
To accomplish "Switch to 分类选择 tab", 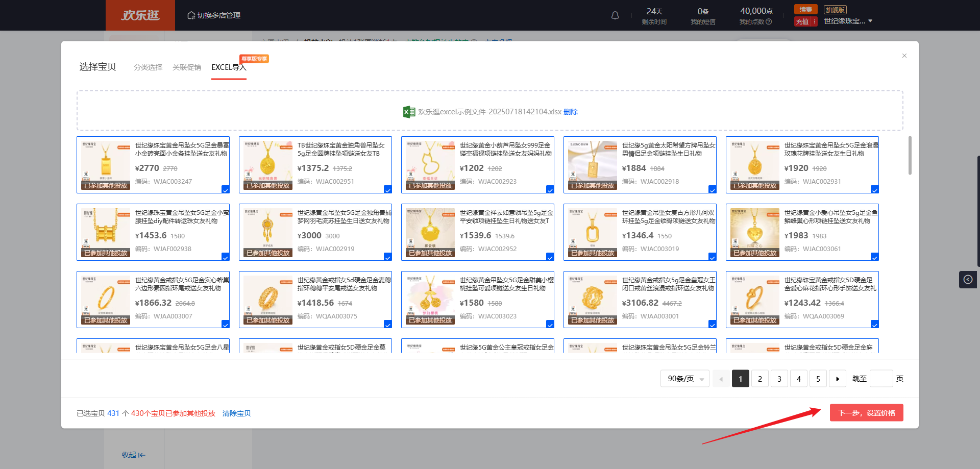I will pyautogui.click(x=148, y=67).
